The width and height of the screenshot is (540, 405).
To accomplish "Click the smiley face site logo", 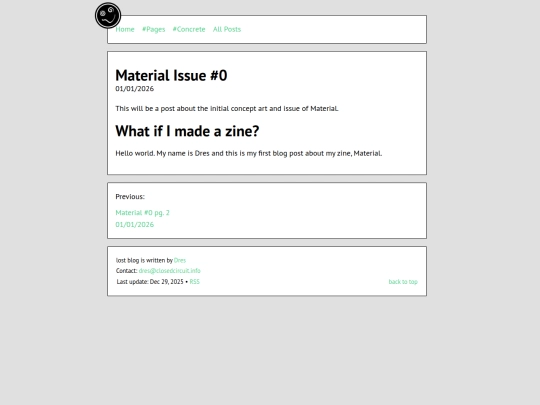I will point(108,15).
